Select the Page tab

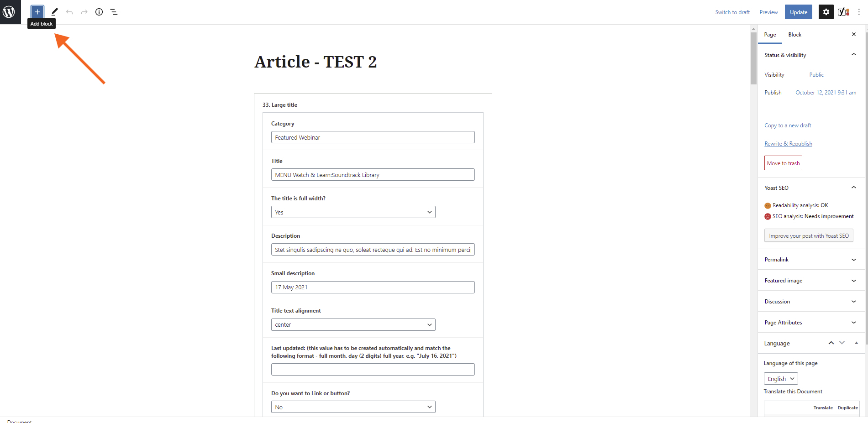770,35
